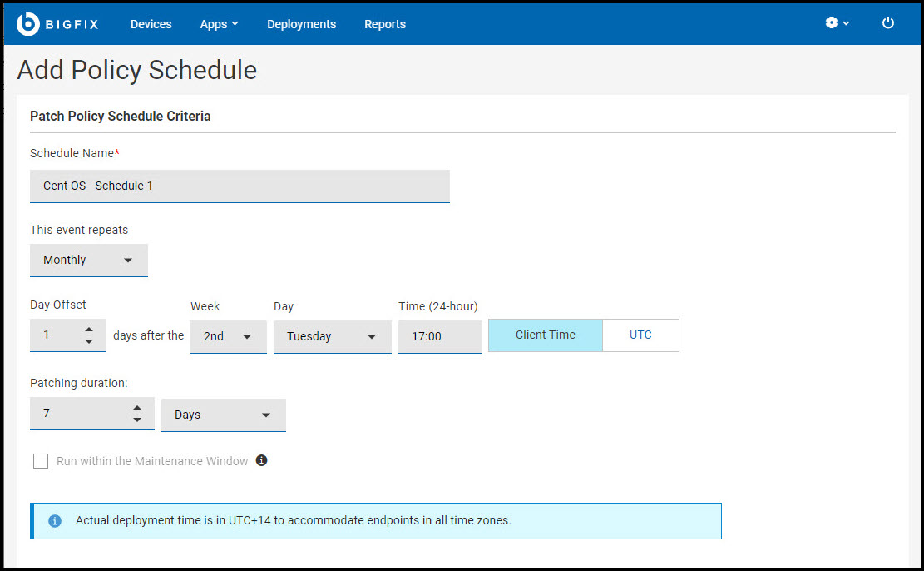Click the down arrow on Patching duration stepper
The height and width of the screenshot is (571, 924).
click(137, 420)
